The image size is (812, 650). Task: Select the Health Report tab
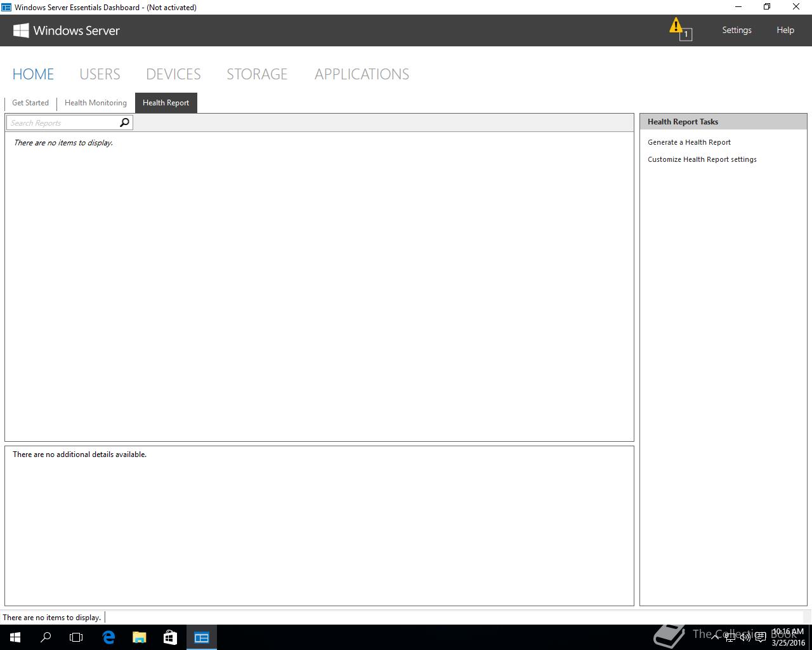pos(166,103)
